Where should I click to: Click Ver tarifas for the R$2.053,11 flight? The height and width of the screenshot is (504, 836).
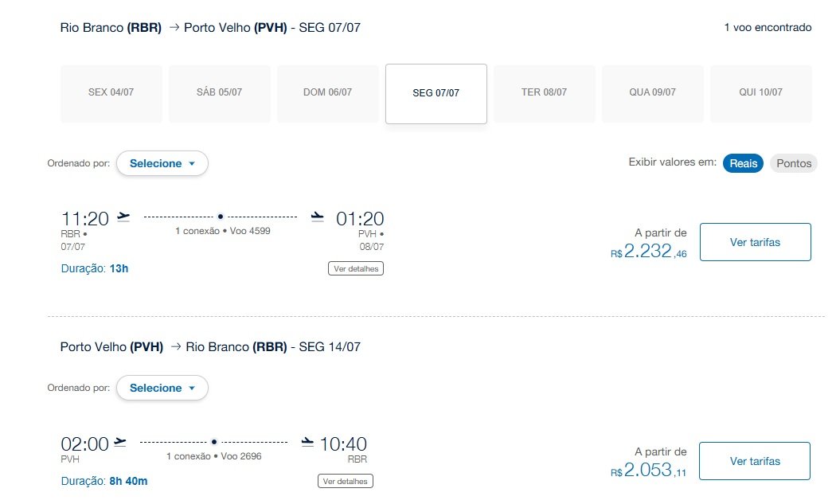(755, 461)
